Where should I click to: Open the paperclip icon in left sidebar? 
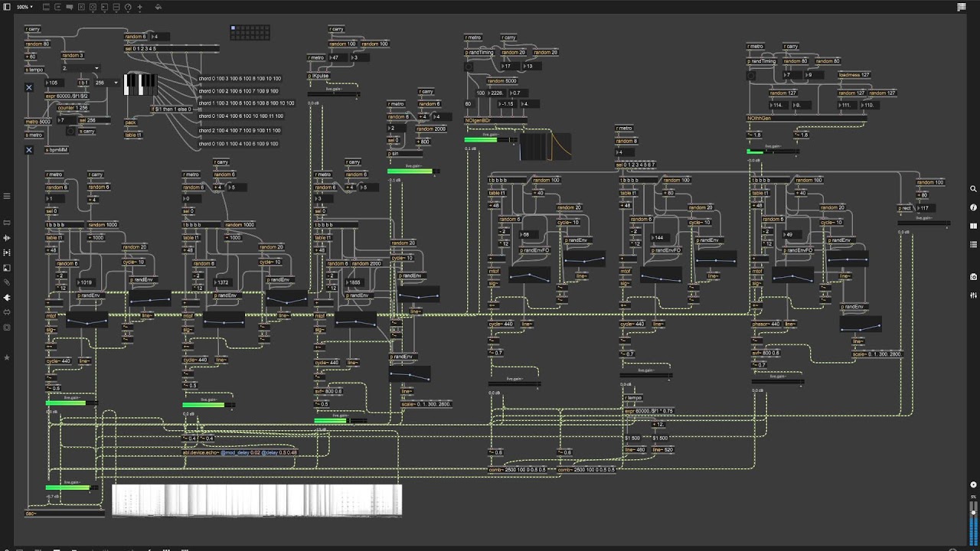coord(7,282)
